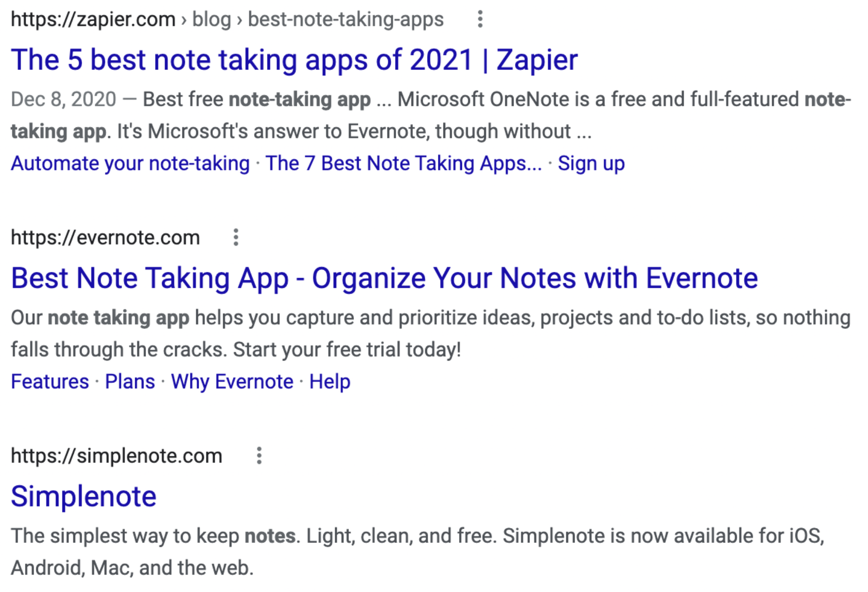Open the Evernote 'Help' sitelink

tap(329, 382)
